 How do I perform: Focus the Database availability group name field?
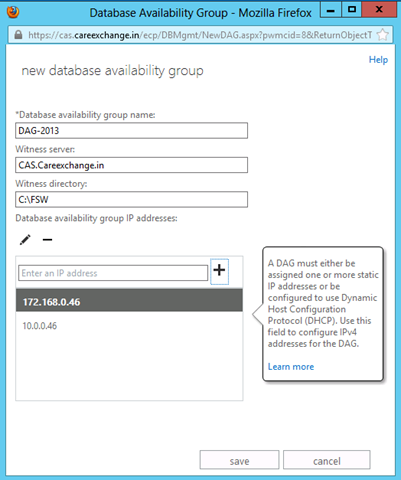pyautogui.click(x=131, y=131)
